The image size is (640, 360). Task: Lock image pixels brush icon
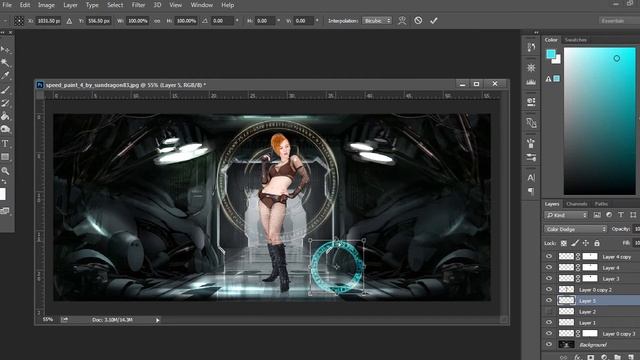pyautogui.click(x=575, y=243)
